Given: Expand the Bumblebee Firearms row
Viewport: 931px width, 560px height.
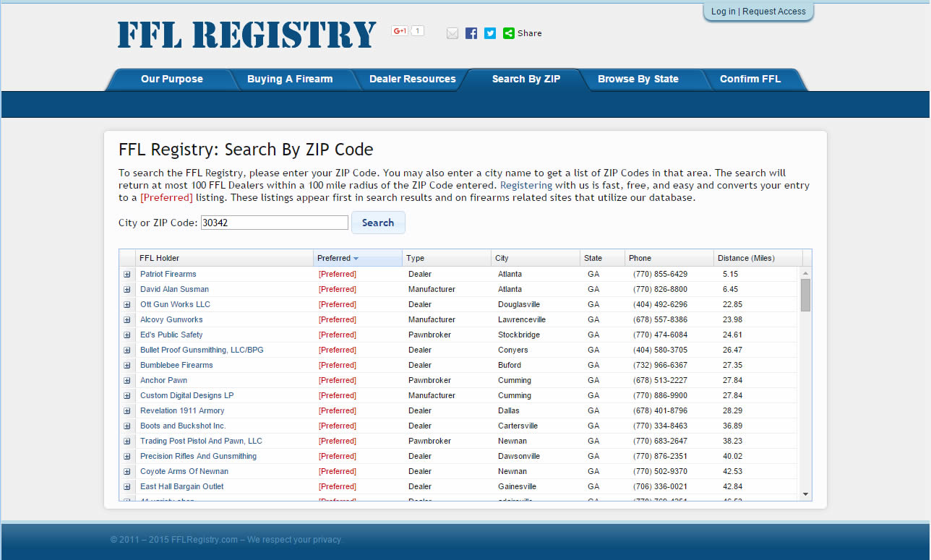Looking at the screenshot, I should [127, 366].
